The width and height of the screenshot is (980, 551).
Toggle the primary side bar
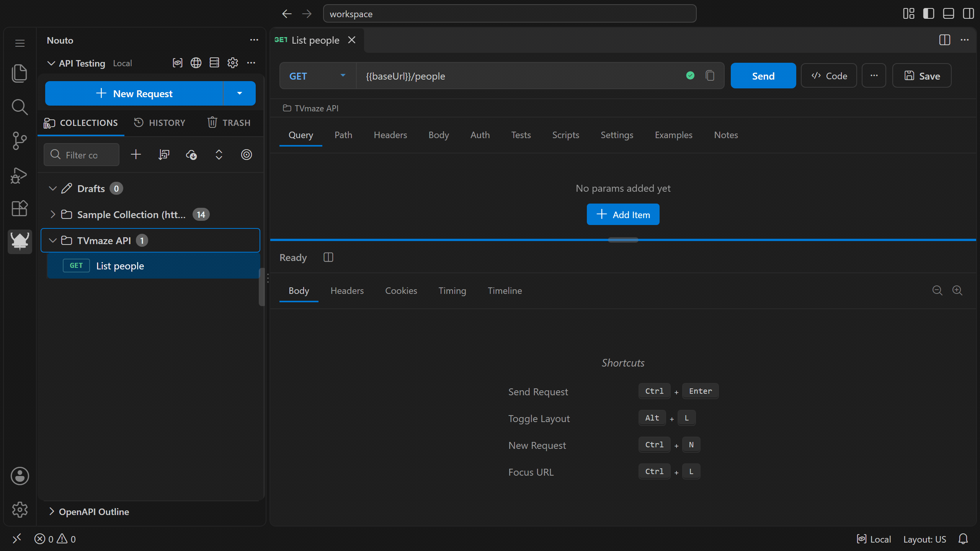pos(928,14)
